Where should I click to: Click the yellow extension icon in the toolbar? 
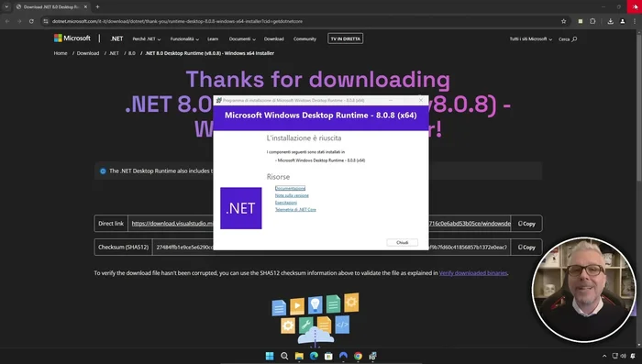(x=581, y=21)
